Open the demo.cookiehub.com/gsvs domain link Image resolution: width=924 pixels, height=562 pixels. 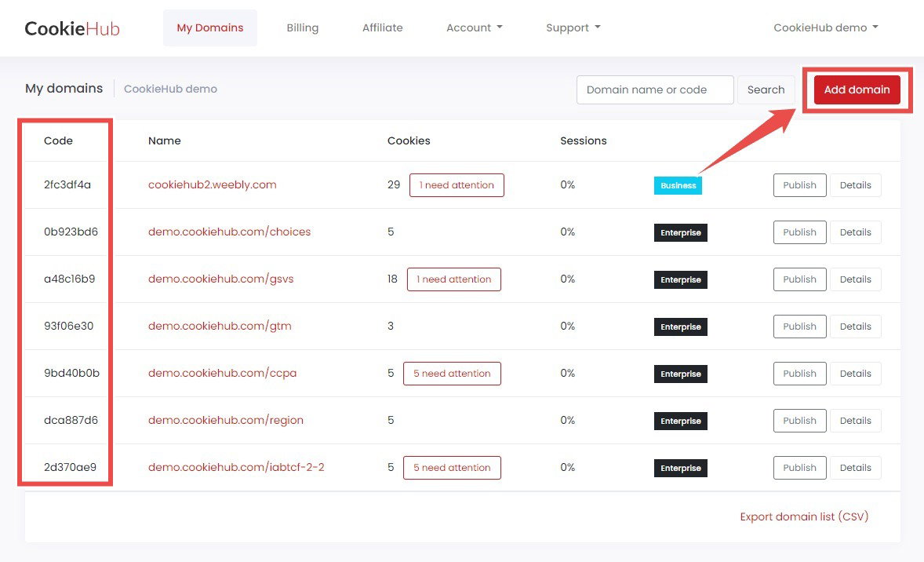(220, 279)
